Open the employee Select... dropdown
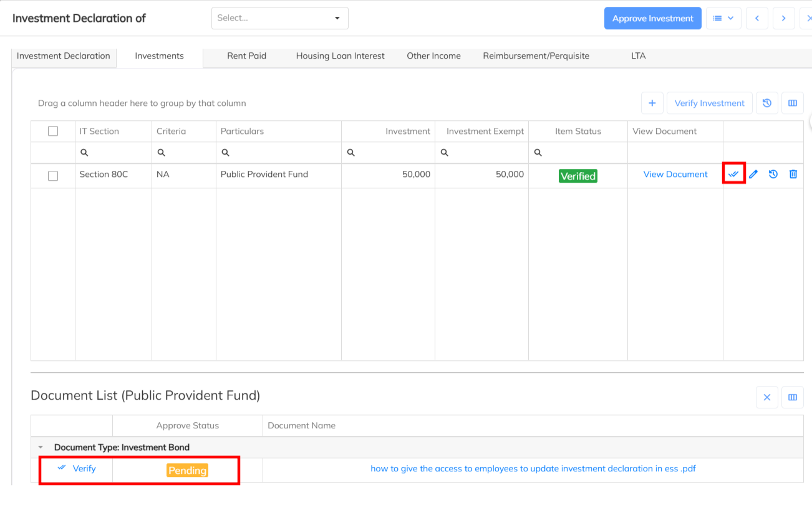812x505 pixels. pos(279,18)
